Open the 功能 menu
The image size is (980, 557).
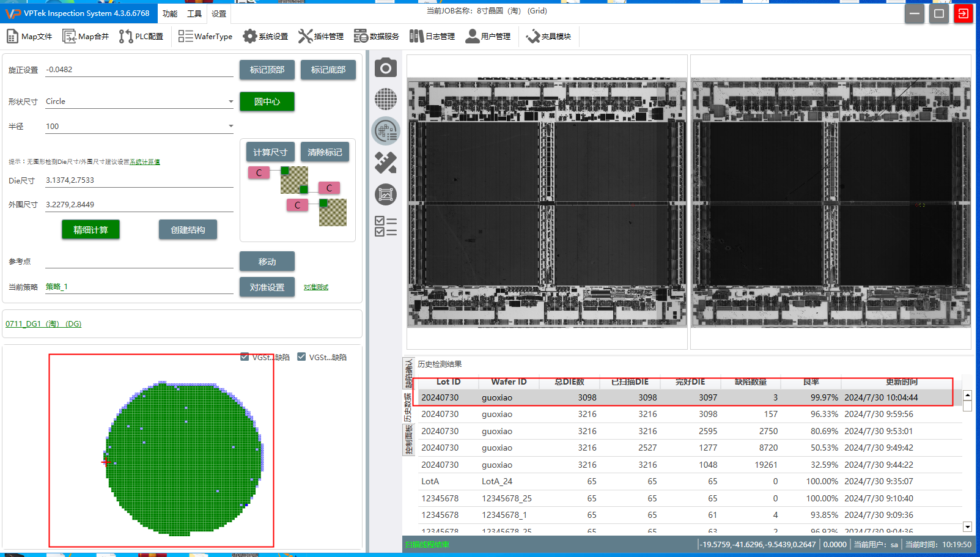pos(170,13)
